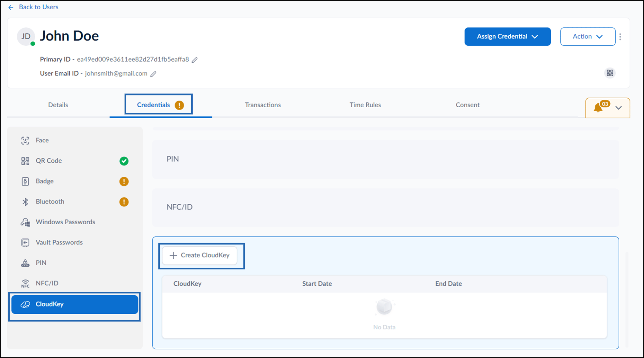The height and width of the screenshot is (358, 644).
Task: Click the CloudKey column header
Action: pyautogui.click(x=187, y=284)
